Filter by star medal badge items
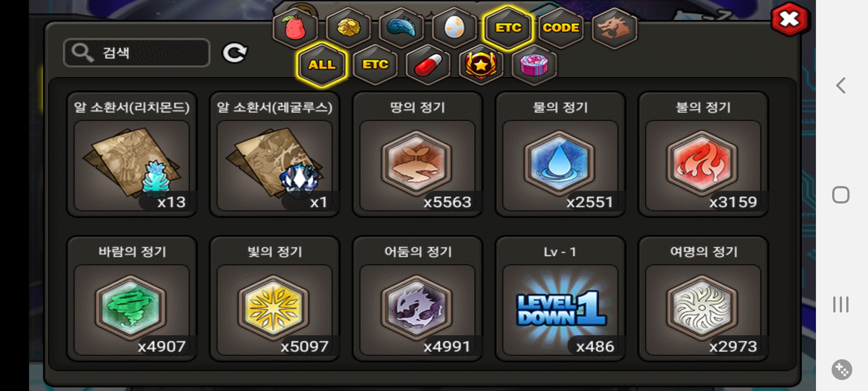 point(481,65)
